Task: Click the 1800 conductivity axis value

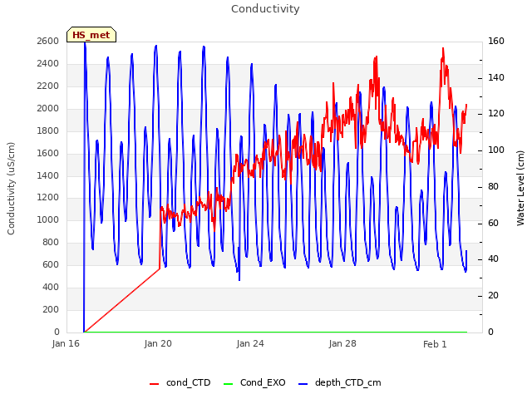Action: [48, 131]
